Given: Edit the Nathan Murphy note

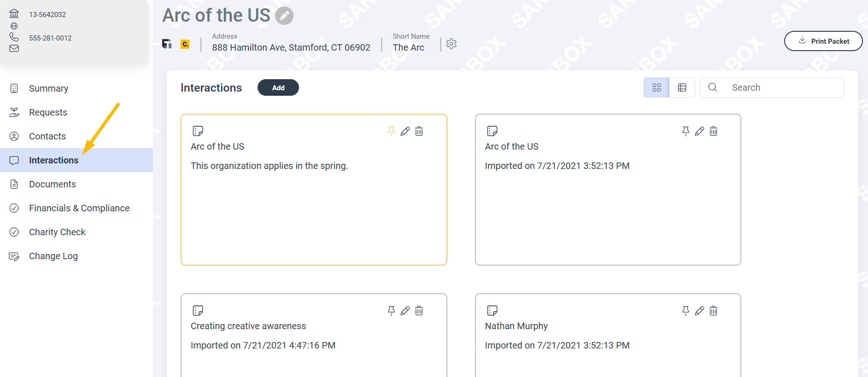Looking at the screenshot, I should click(699, 311).
